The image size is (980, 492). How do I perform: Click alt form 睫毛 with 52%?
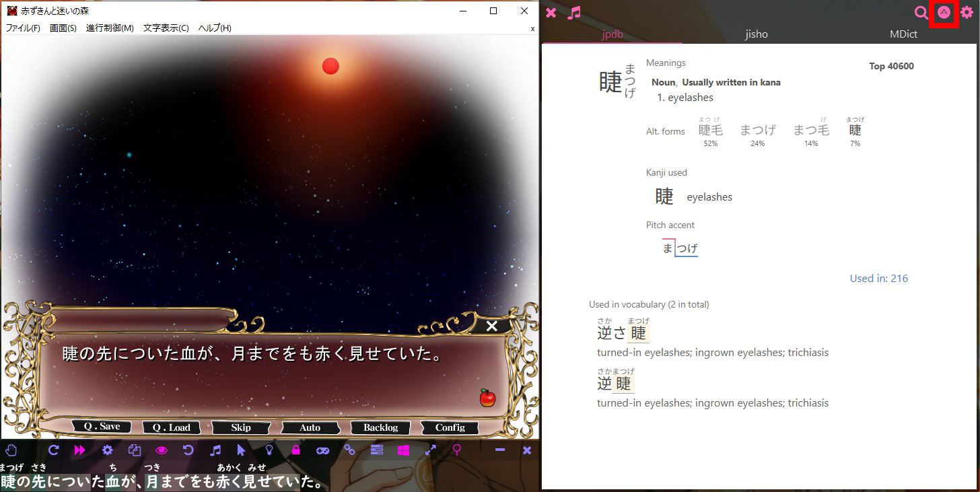click(x=710, y=131)
